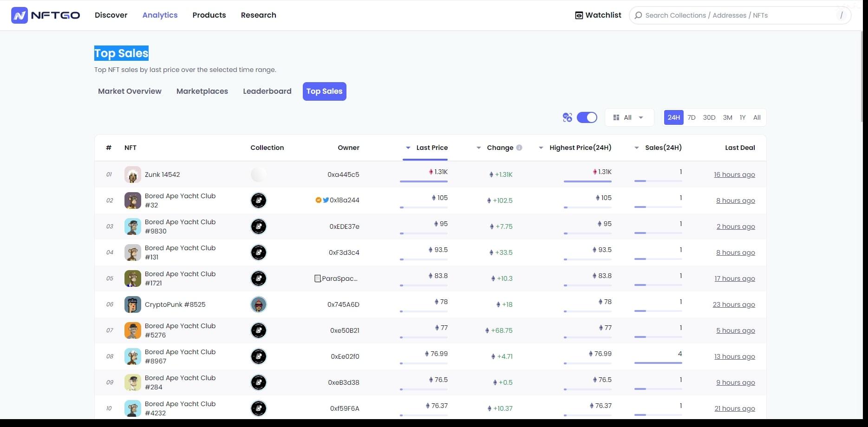Click orange badge icon beside owner 0x18a244

click(x=318, y=200)
